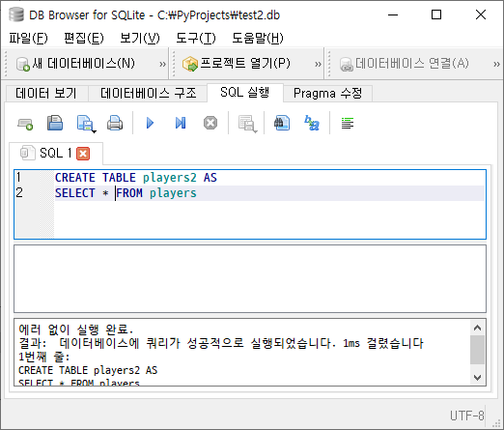Screen dimensions: 504x430
Task: Click the message pane scroll up arrow
Action: coord(477,328)
